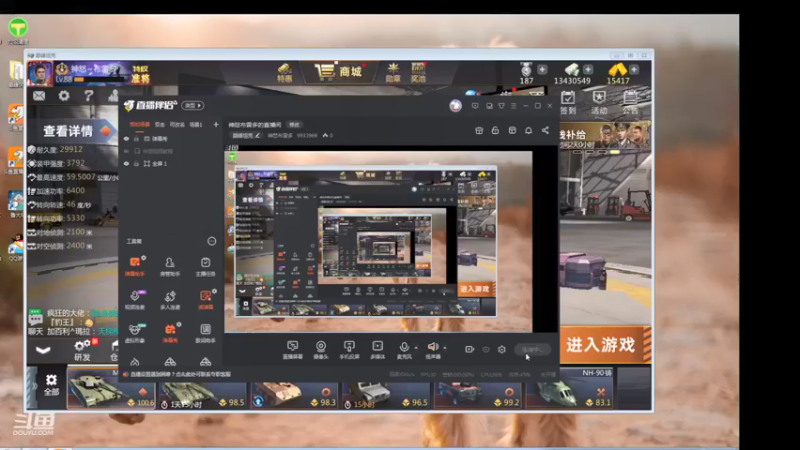
Task: Collapse game chat with the down chevron
Action: (43, 350)
